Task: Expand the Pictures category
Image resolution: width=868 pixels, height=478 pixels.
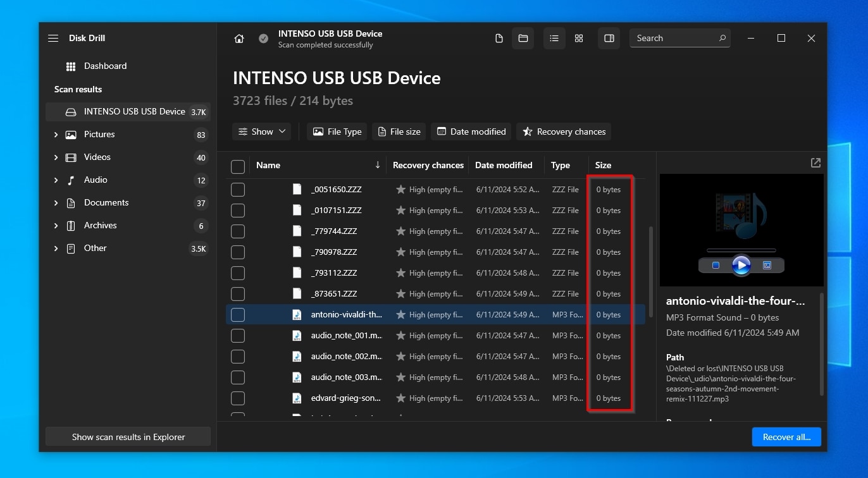Action: [56, 135]
